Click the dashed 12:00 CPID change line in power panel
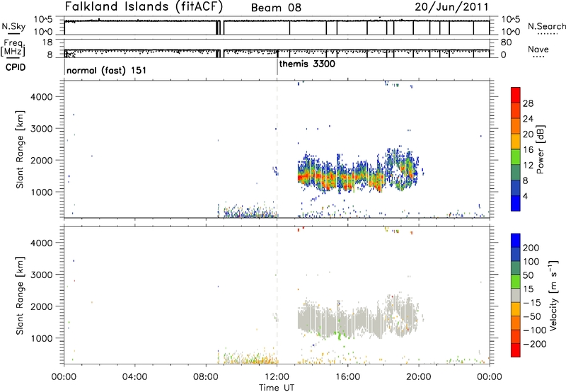The width and height of the screenshot is (566, 392). [x=277, y=149]
